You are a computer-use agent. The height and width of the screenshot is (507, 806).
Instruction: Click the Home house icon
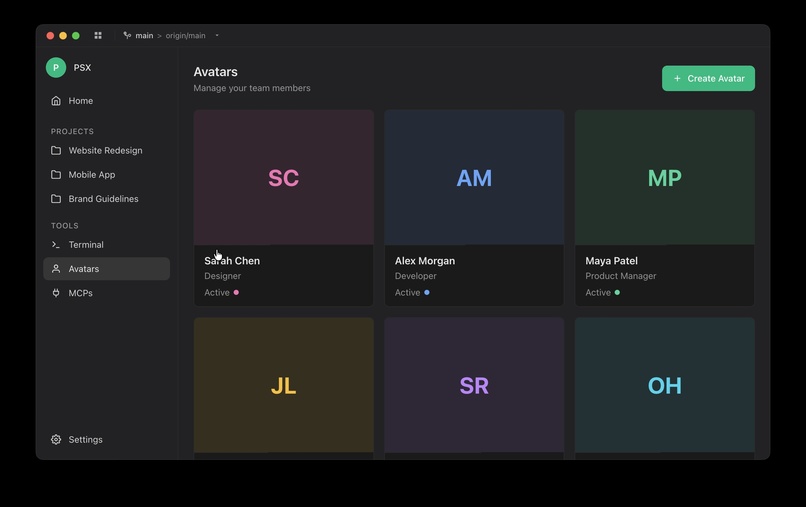[56, 101]
